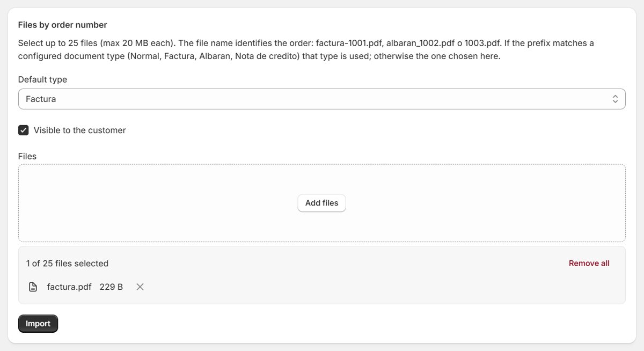Click the file name factura.pdf
644x351 pixels.
[69, 287]
